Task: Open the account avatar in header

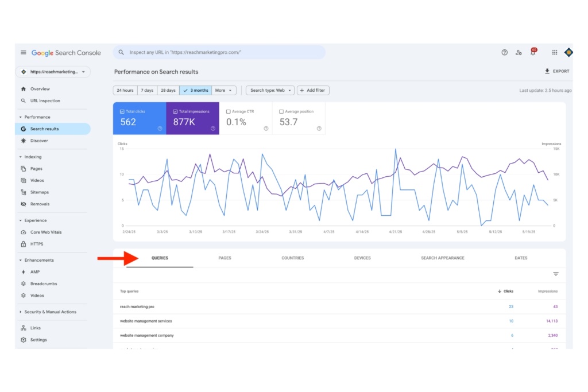Action: pyautogui.click(x=568, y=52)
